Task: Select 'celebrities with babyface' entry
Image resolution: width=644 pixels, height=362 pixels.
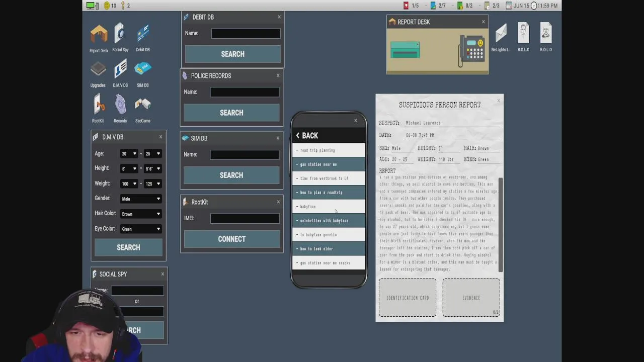Action: tap(329, 221)
